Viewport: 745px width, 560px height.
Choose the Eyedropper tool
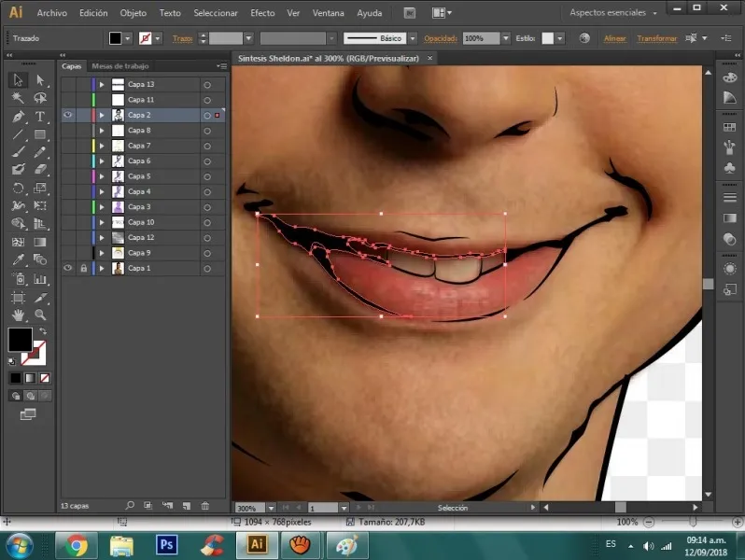(x=18, y=260)
